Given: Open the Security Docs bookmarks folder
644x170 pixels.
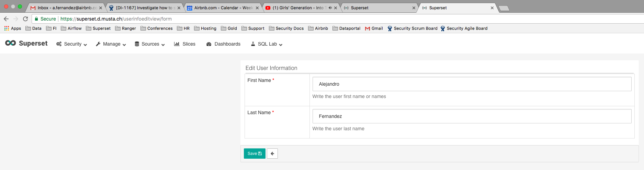Looking at the screenshot, I should 286,28.
